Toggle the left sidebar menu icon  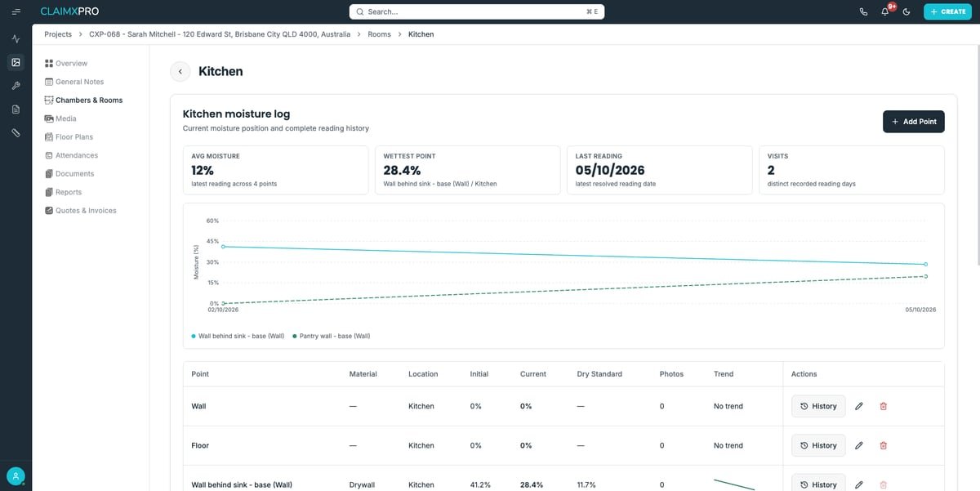[x=16, y=11]
